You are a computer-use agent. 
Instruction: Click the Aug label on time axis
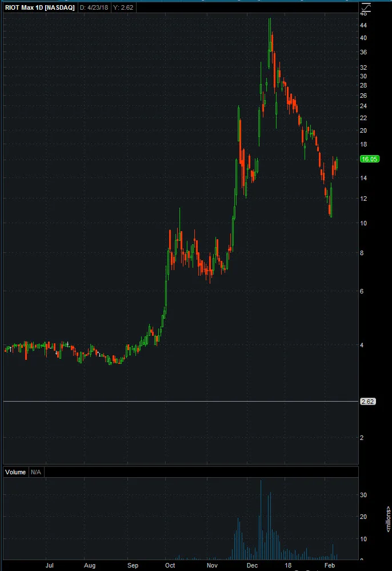(x=90, y=565)
